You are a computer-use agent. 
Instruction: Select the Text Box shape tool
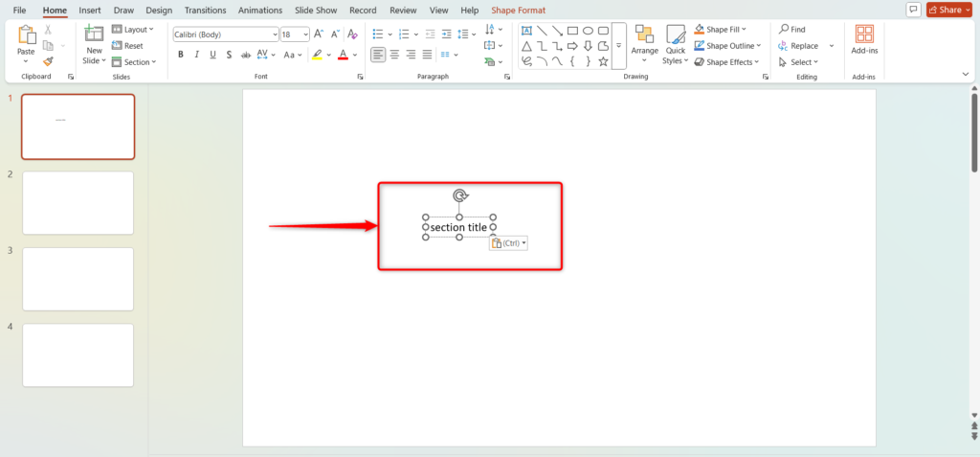[525, 31]
